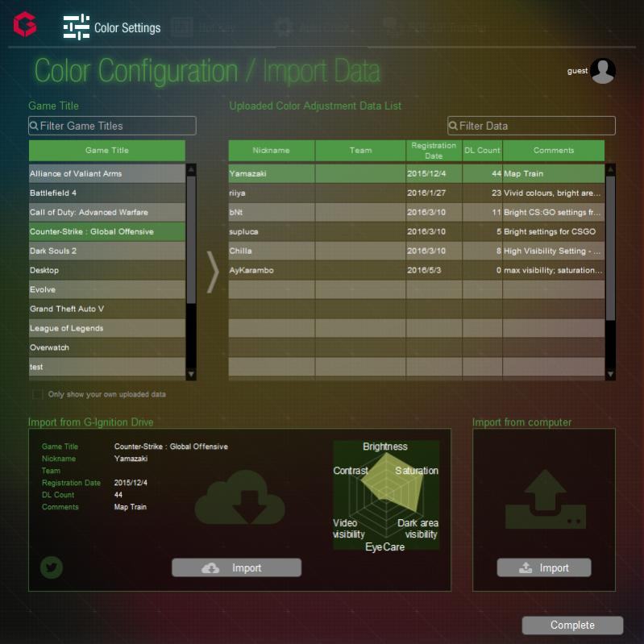Select the bNt data row

click(x=417, y=212)
